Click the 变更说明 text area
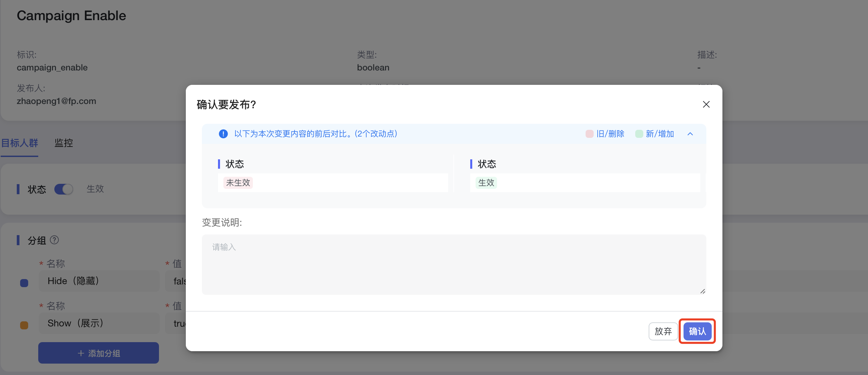 coord(453,264)
